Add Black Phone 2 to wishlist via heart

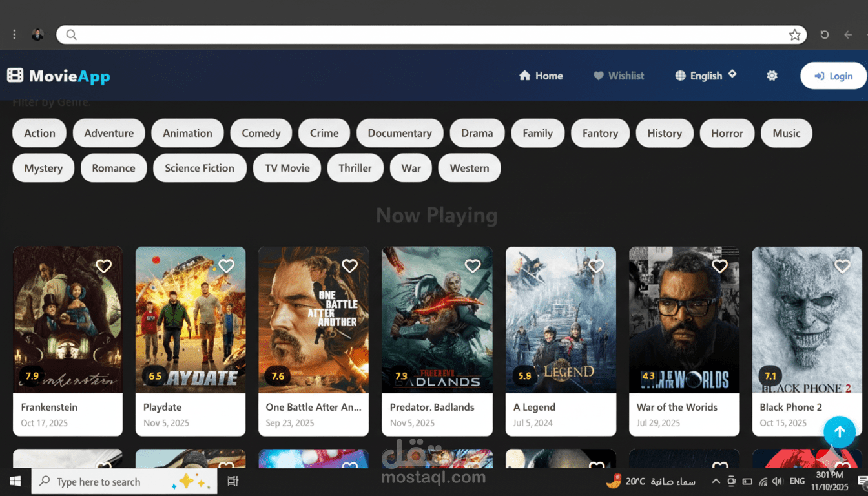coord(842,266)
